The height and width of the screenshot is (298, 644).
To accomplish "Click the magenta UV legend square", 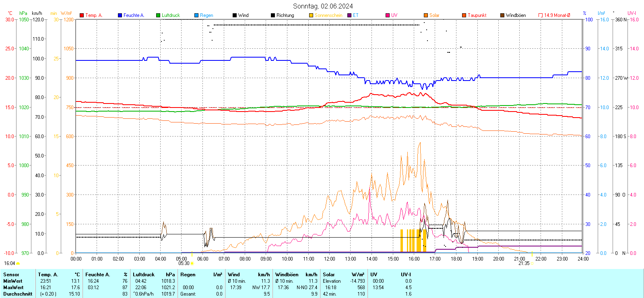I will [x=388, y=15].
